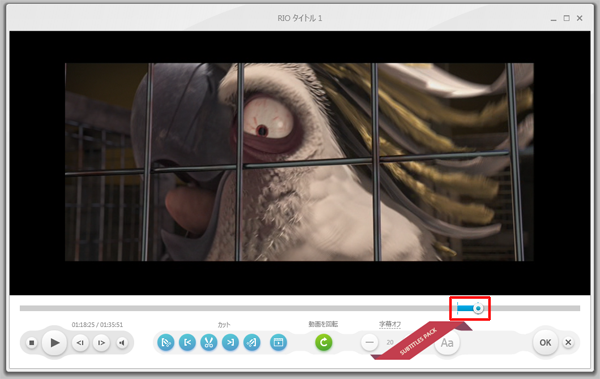
Task: Click the fifth blue cut-to-end icon
Action: (251, 342)
